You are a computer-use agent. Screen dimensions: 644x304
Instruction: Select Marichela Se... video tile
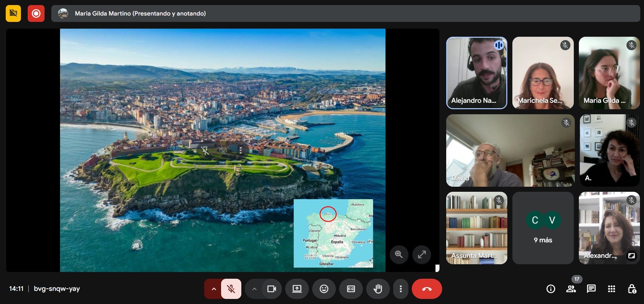pos(543,73)
